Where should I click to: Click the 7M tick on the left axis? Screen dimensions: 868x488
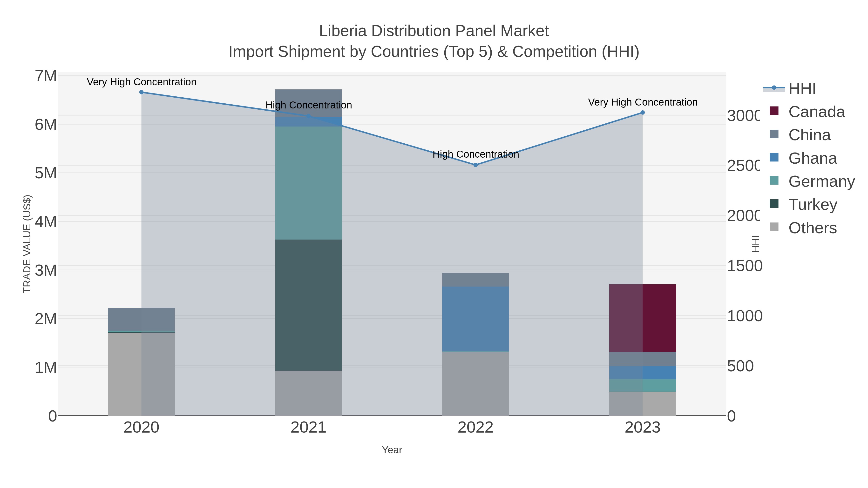[46, 76]
